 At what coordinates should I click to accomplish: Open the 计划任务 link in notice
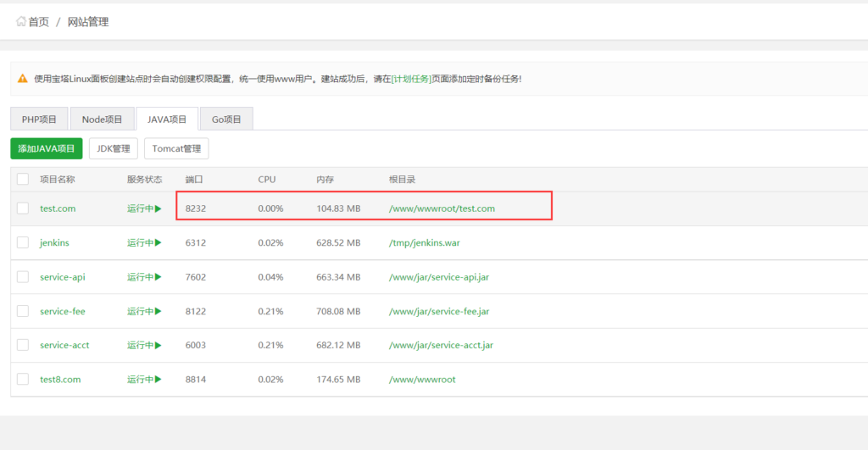pos(411,79)
